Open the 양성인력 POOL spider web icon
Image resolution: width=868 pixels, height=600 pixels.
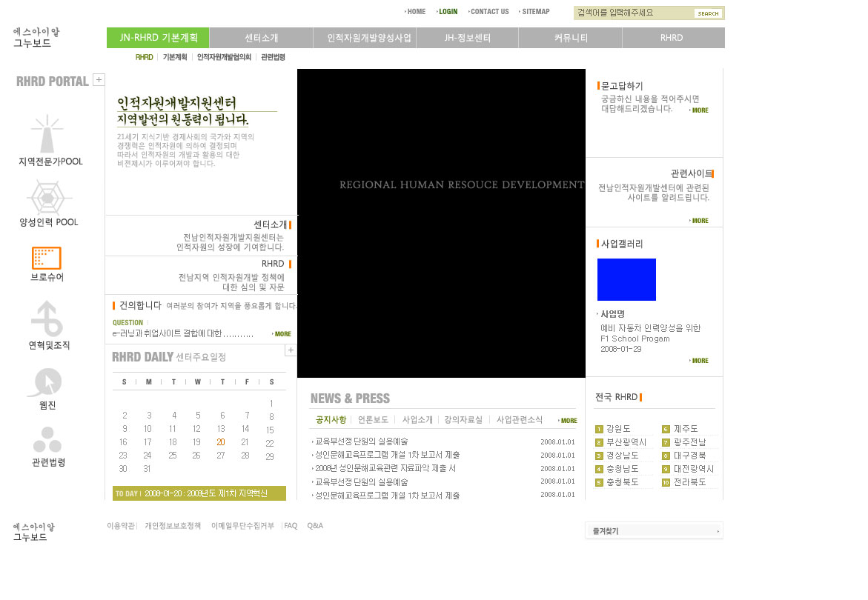pos(49,198)
